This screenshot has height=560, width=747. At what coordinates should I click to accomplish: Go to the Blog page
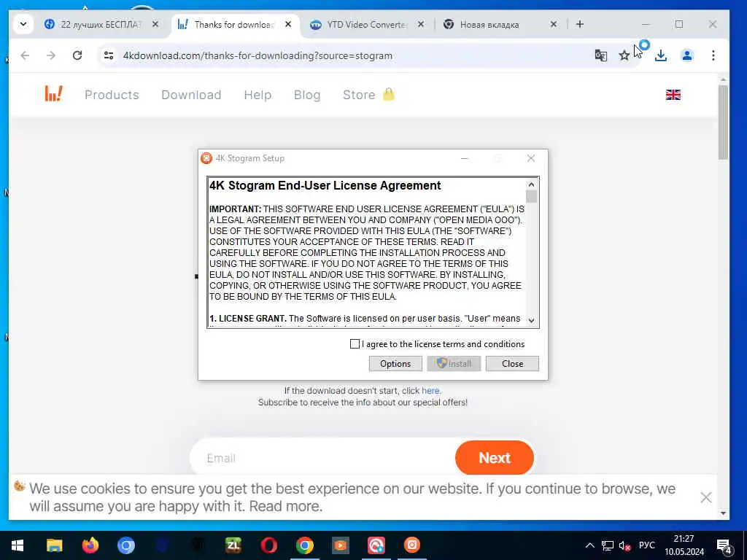pos(307,95)
